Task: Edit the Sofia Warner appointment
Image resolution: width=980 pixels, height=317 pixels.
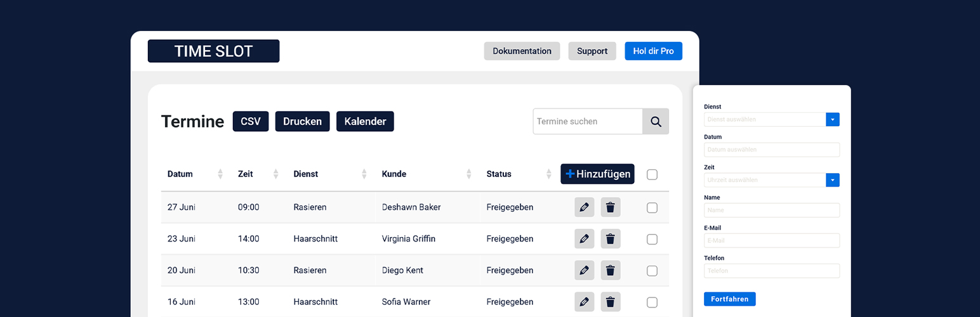Action: coord(584,302)
